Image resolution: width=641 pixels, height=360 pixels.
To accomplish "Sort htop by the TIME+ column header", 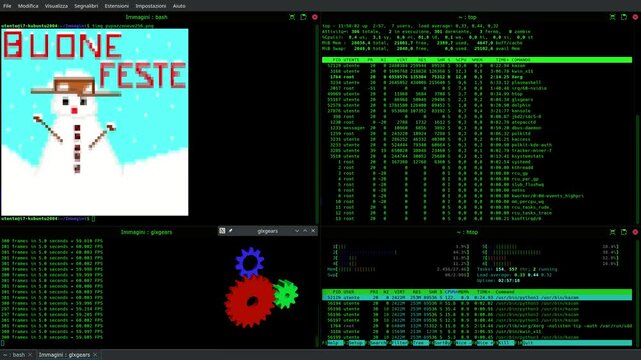I will pyautogui.click(x=484, y=292).
